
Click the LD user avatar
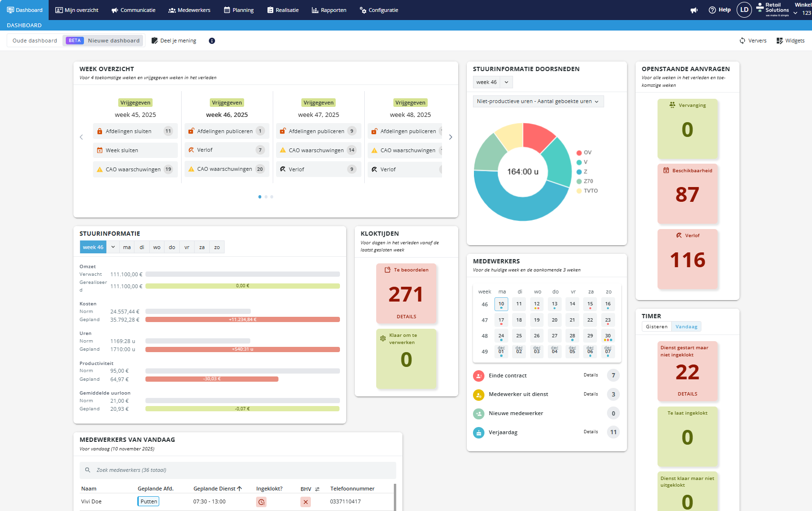[744, 10]
